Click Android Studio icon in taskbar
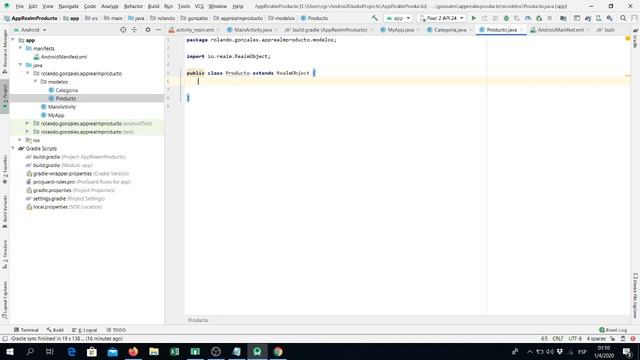The height and width of the screenshot is (360, 640). point(257,351)
